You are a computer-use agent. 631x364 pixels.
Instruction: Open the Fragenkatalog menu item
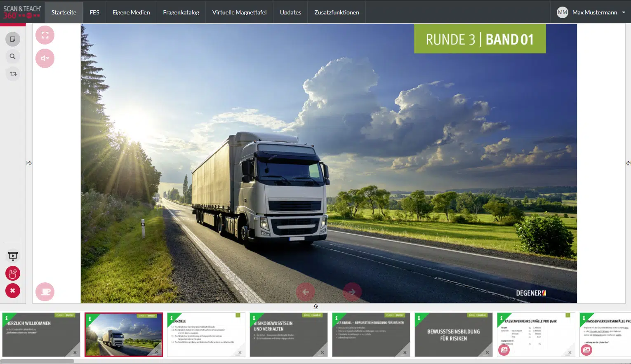(x=181, y=12)
